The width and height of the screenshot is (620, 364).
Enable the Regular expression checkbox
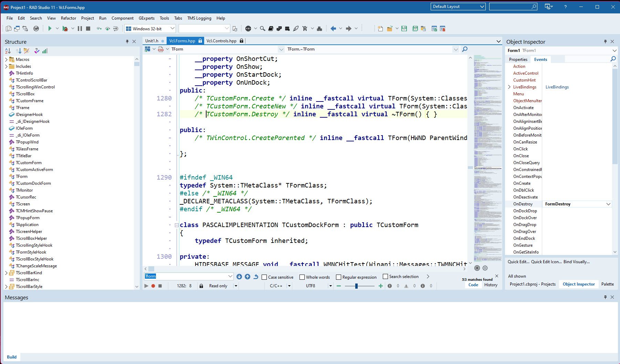click(x=339, y=277)
